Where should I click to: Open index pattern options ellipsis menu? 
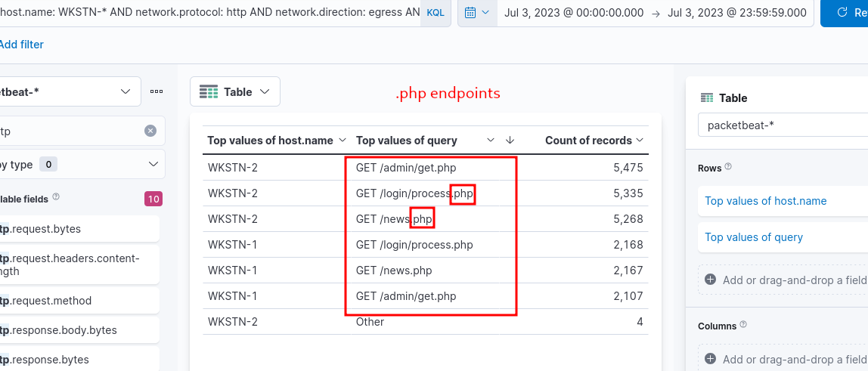[x=157, y=91]
